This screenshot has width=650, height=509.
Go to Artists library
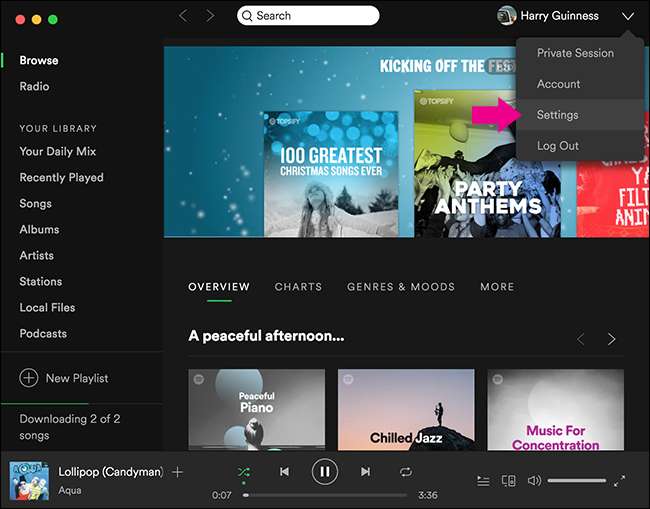(x=36, y=255)
